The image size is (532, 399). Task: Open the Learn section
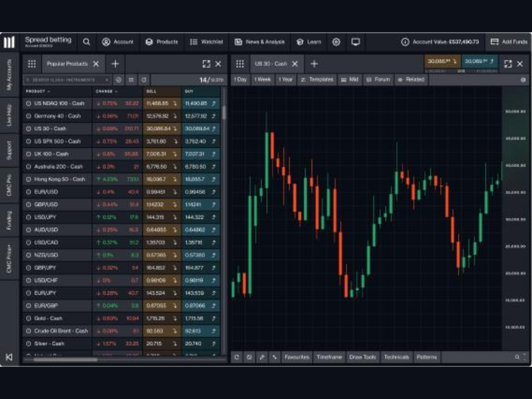tap(309, 42)
